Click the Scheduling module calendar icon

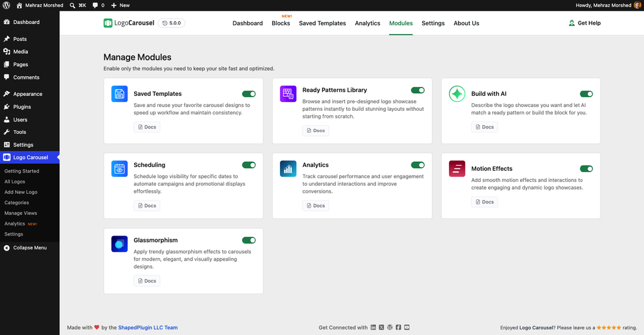[x=119, y=169]
